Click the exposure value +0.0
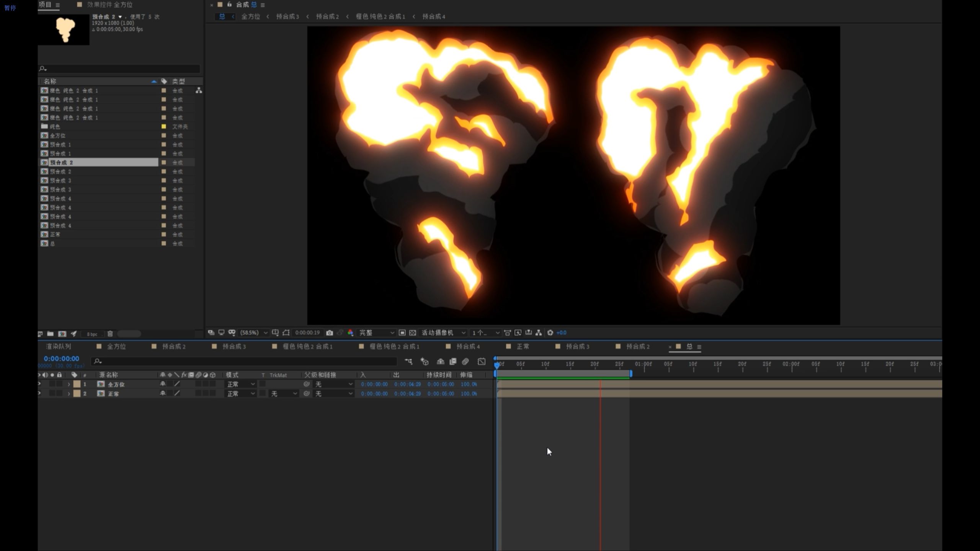The image size is (980, 551). [x=561, y=333]
